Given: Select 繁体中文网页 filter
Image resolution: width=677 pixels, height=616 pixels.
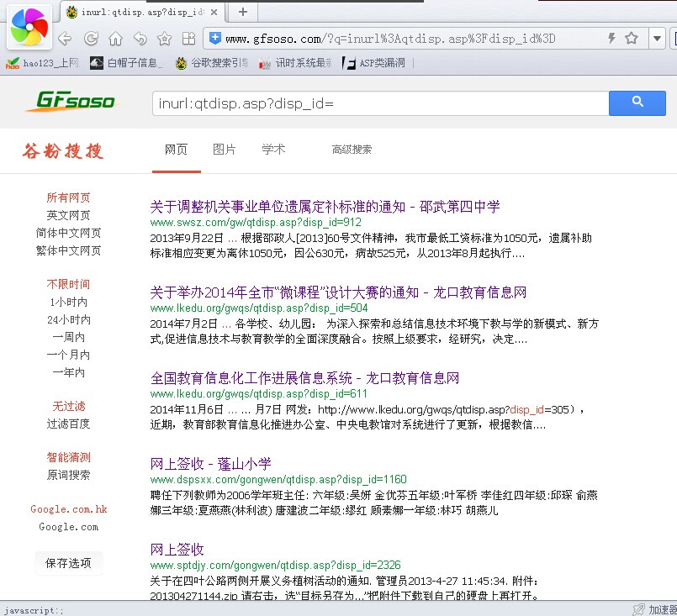Looking at the screenshot, I should point(68,250).
